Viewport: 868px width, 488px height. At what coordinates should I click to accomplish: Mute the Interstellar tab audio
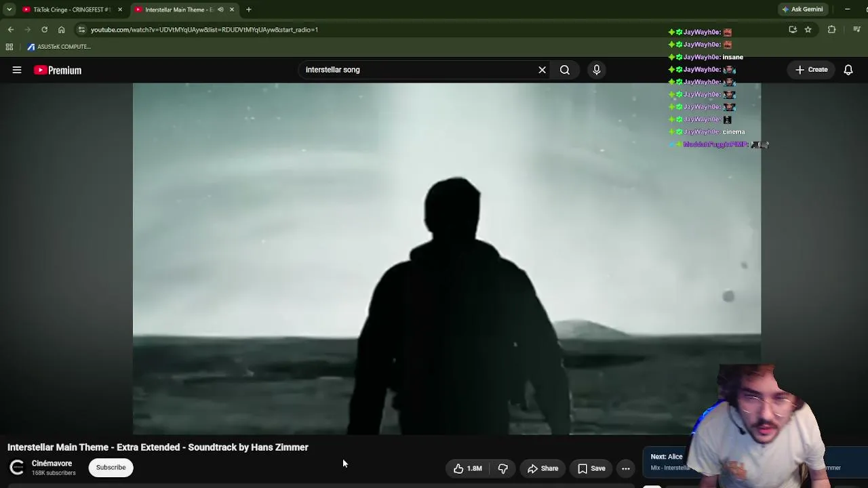(220, 9)
